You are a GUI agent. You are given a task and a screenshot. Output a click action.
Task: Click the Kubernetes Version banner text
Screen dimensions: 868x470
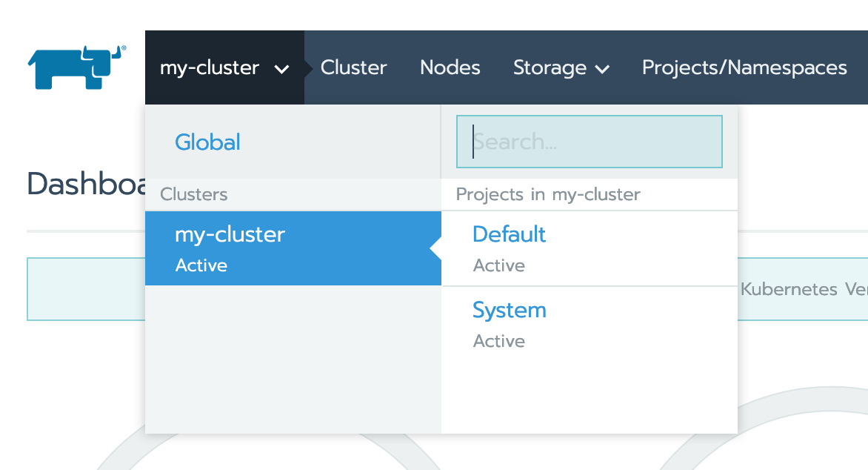(804, 289)
